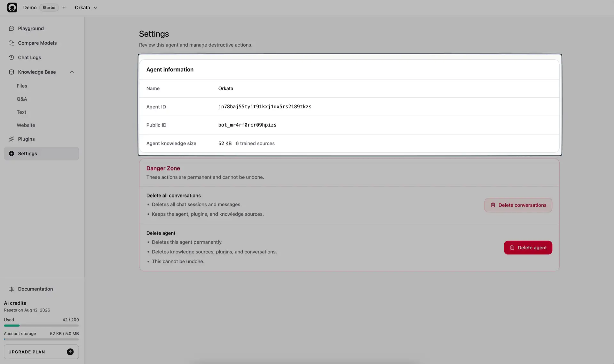Click the Documentation book icon
This screenshot has height=364, width=614.
click(x=12, y=289)
